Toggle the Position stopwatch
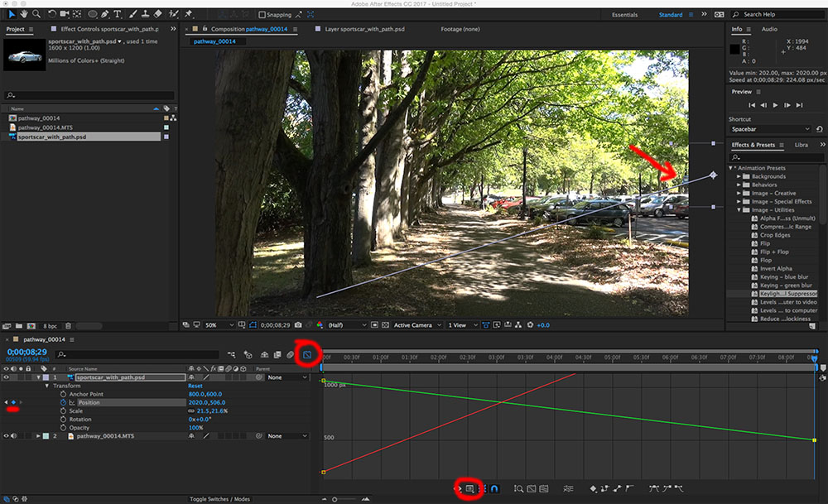The width and height of the screenshot is (828, 504). [x=63, y=402]
